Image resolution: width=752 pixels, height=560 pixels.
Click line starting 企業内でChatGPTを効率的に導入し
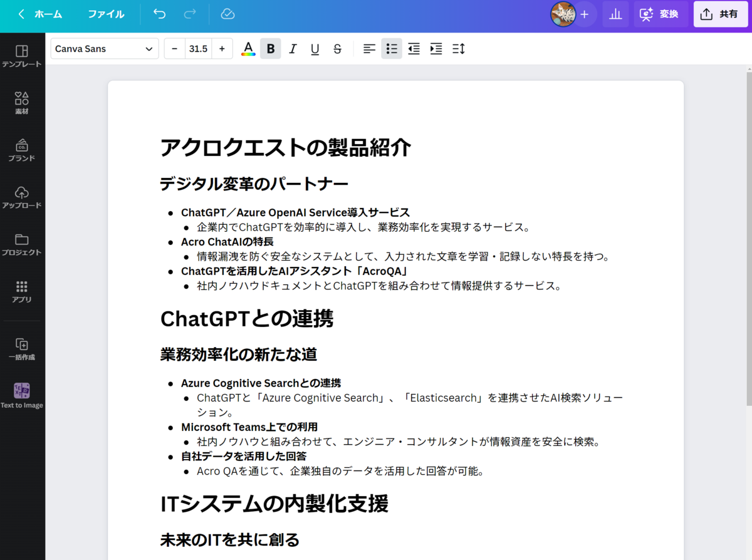[363, 227]
